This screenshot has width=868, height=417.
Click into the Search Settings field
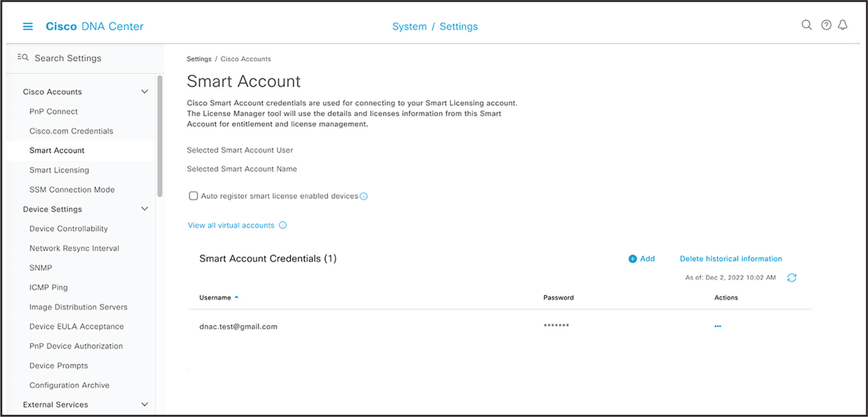pyautogui.click(x=68, y=58)
